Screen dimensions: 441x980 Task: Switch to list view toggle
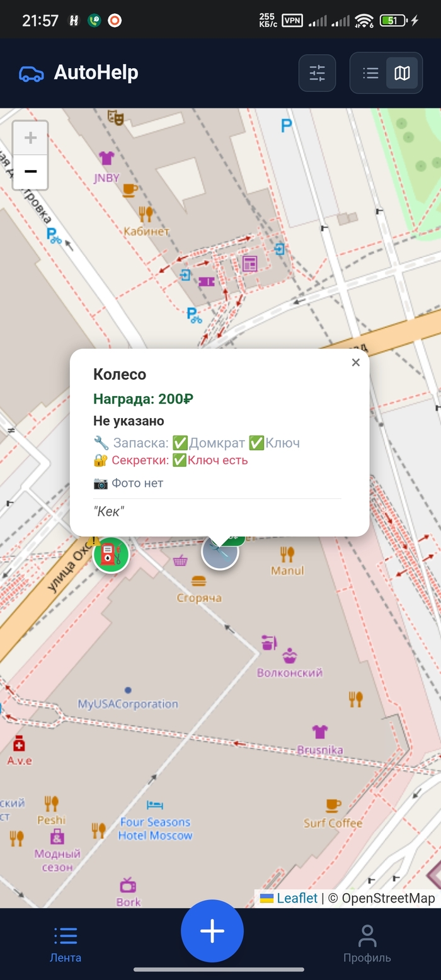click(370, 73)
